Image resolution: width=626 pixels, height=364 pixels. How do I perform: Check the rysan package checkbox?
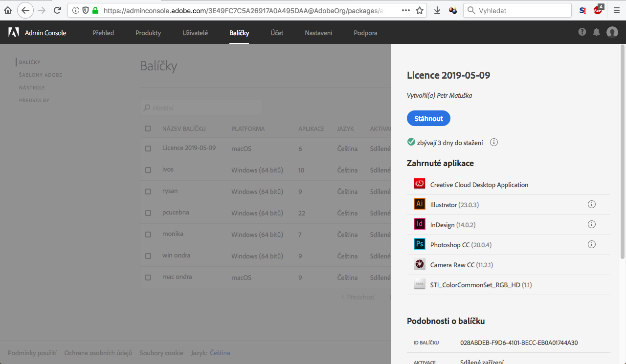click(148, 192)
